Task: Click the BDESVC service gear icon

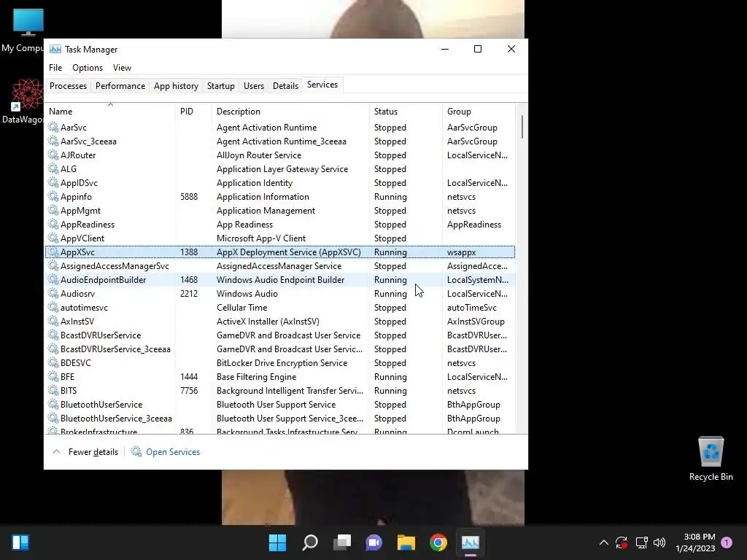Action: (53, 362)
